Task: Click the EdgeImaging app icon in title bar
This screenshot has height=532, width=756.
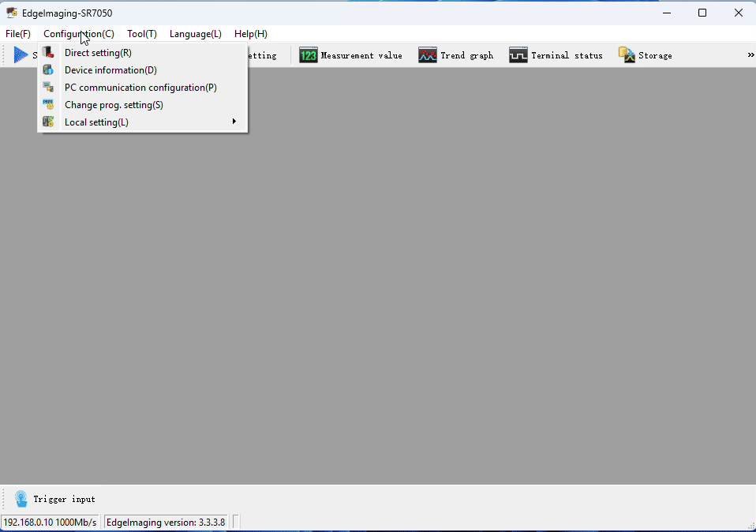Action: [x=12, y=13]
